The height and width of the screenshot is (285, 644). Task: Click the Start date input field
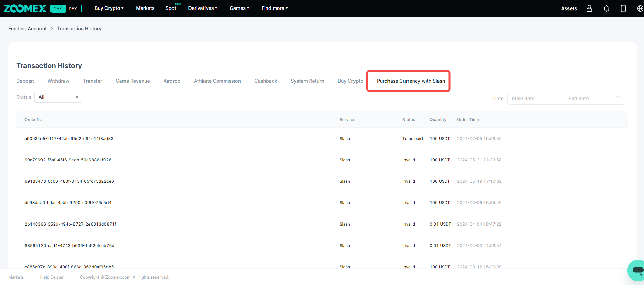click(533, 99)
